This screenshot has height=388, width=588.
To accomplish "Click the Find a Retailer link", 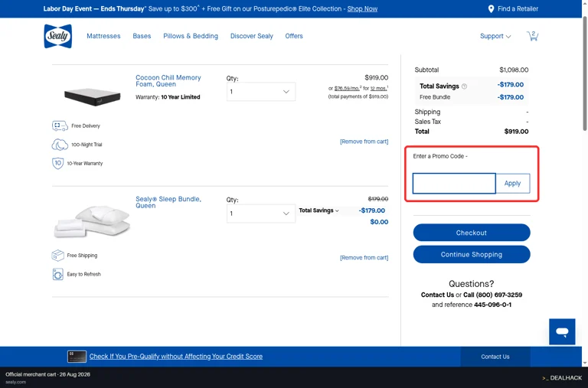I will [x=518, y=8].
